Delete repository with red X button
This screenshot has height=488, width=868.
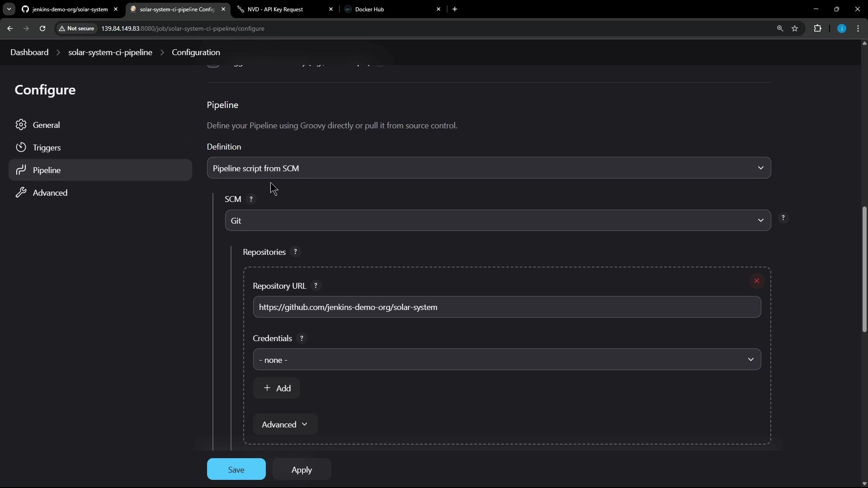[756, 281]
